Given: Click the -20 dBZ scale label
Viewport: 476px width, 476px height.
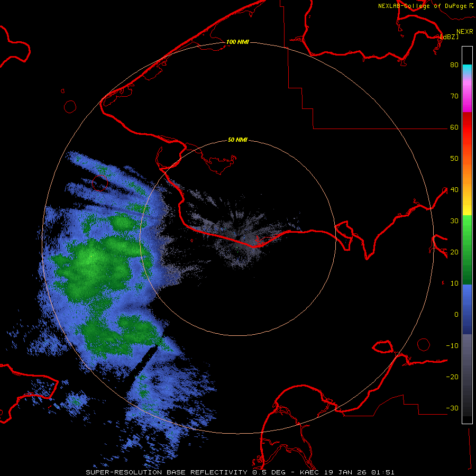Looking at the screenshot, I should click(452, 377).
